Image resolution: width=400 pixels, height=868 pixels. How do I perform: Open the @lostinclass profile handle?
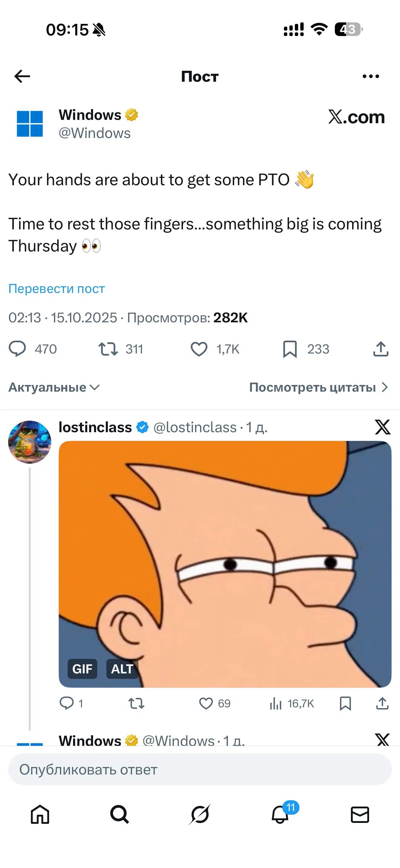pos(195,427)
